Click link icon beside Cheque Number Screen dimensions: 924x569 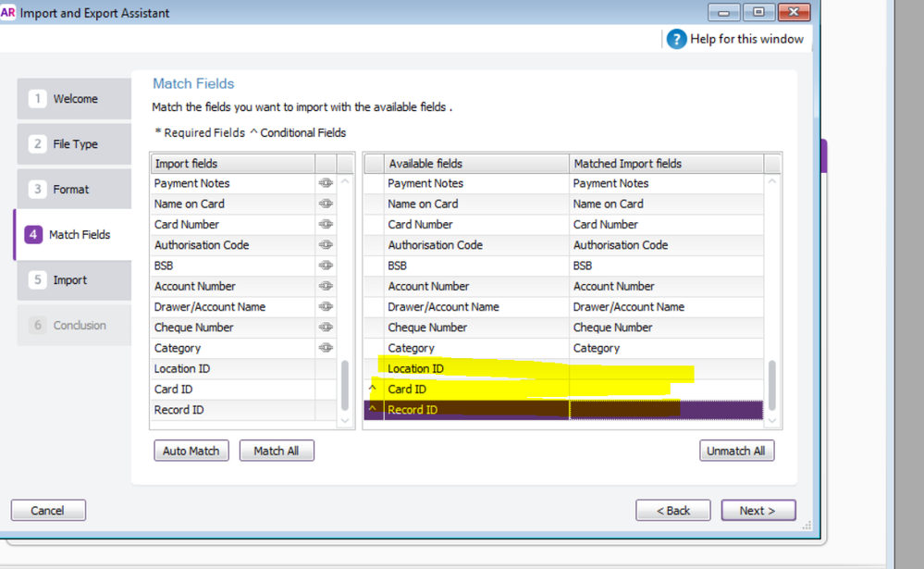tap(326, 328)
